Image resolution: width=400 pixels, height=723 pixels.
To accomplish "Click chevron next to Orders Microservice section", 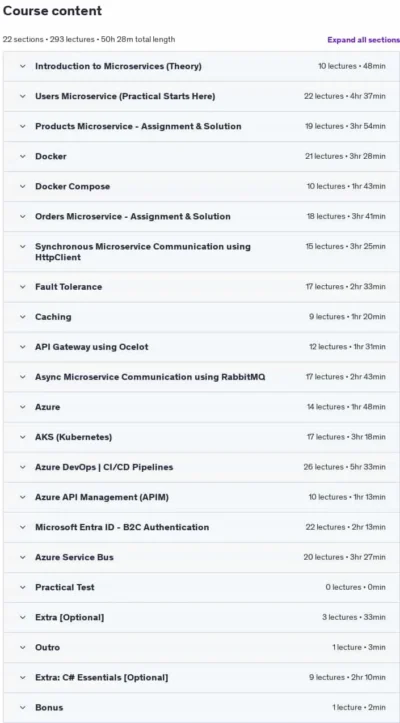I will (x=23, y=216).
